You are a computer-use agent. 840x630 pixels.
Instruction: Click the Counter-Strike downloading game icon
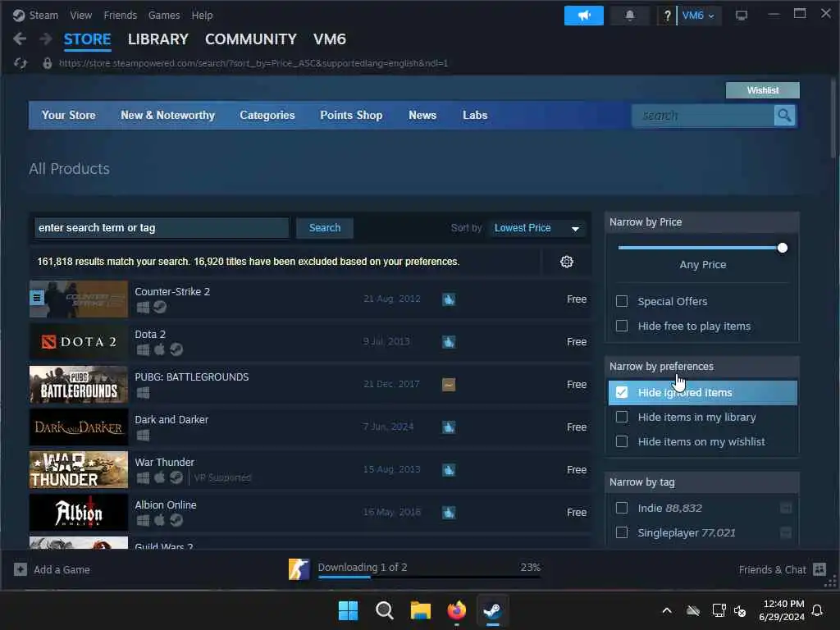point(299,569)
